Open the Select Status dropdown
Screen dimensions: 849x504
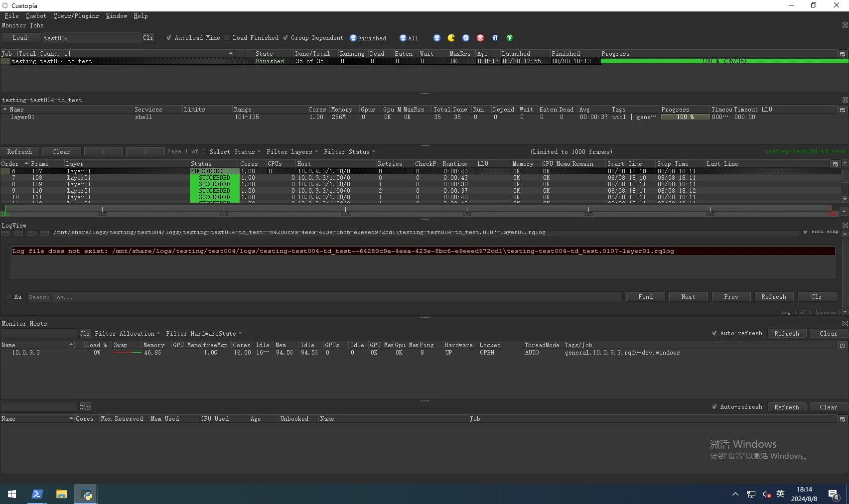(x=235, y=152)
